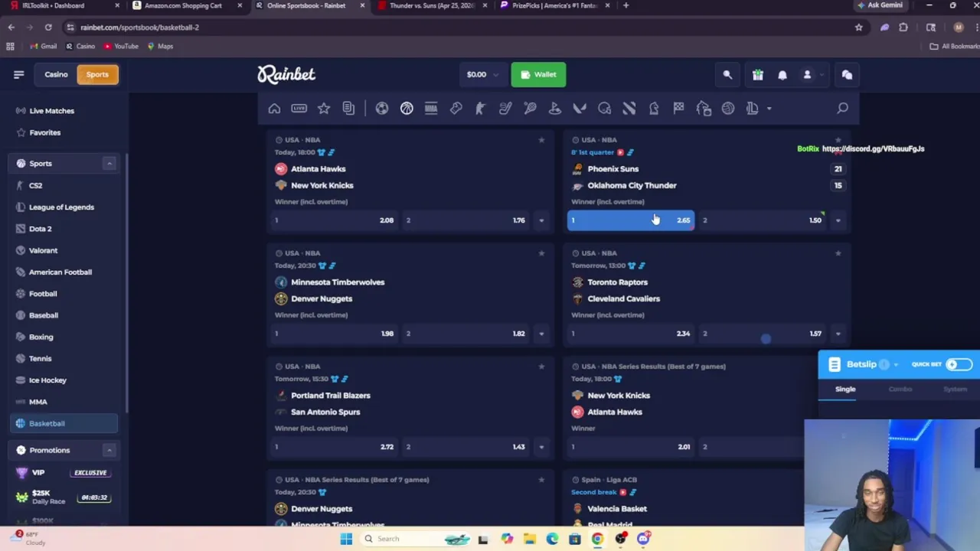Open the Phoenix Suns vs Thunder match
This screenshot has height=551, width=980.
coord(632,177)
